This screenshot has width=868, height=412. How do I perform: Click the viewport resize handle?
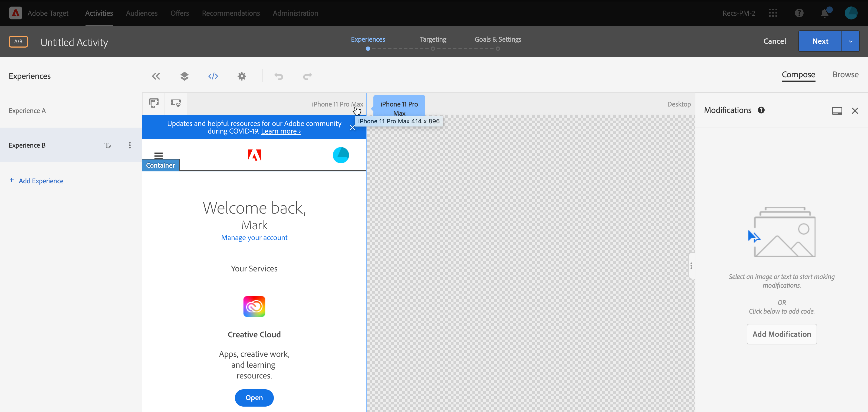[691, 265]
